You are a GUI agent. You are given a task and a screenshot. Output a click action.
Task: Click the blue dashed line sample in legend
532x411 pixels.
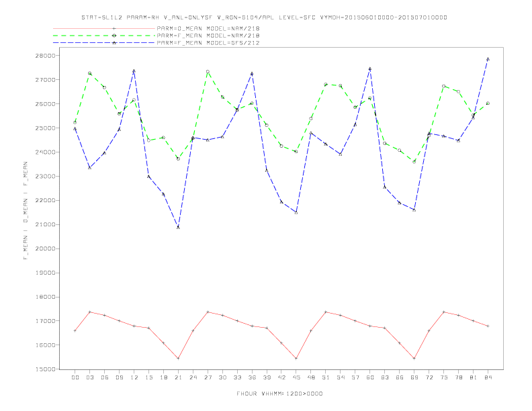pos(104,43)
